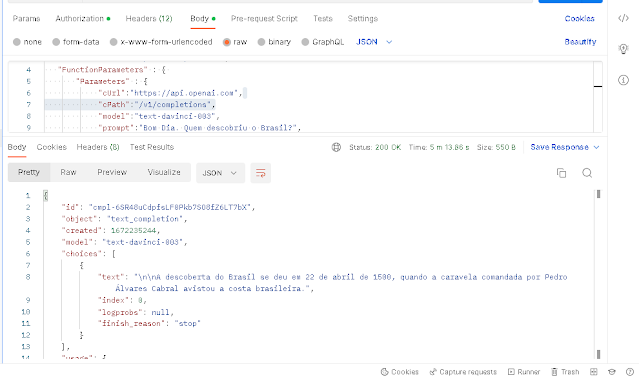The image size is (639, 386).
Task: Select the x-www-form-urlencoded body type
Action: coord(161,42)
